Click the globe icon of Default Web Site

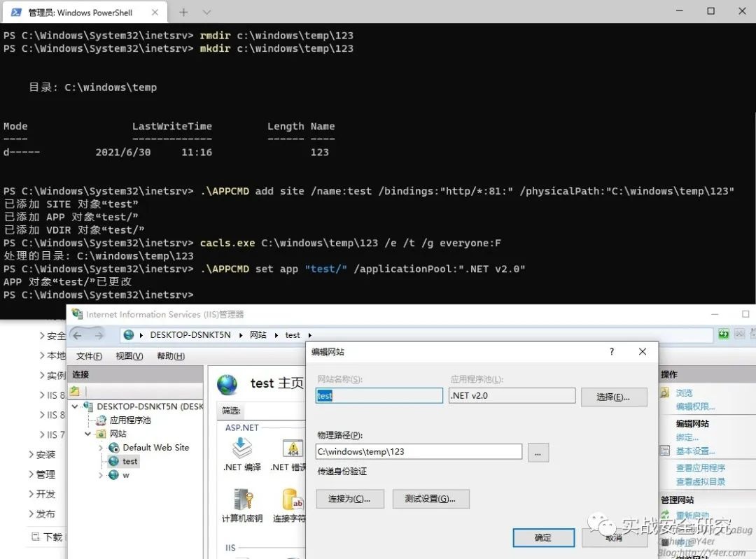pyautogui.click(x=114, y=448)
